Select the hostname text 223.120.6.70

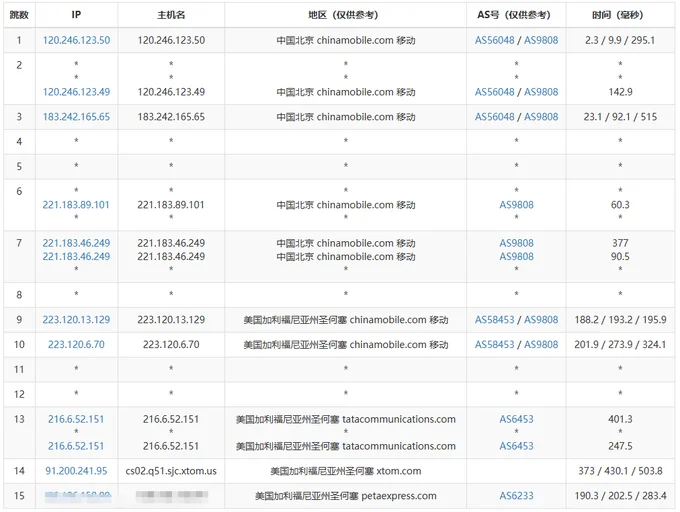171,344
